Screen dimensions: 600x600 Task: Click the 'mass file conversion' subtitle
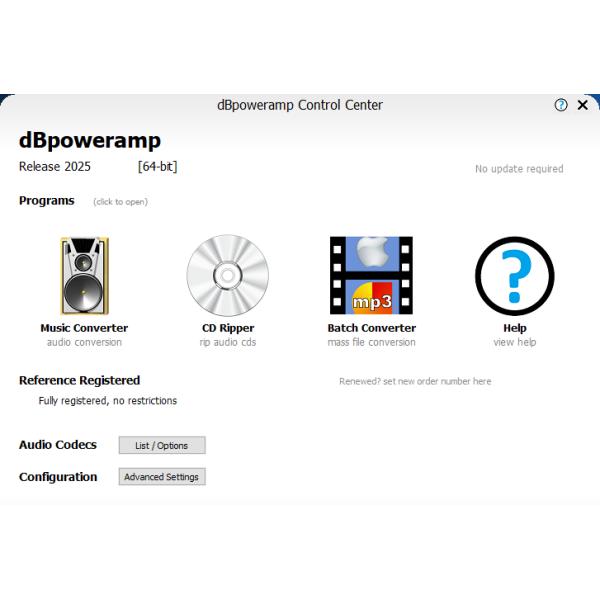[x=371, y=342]
